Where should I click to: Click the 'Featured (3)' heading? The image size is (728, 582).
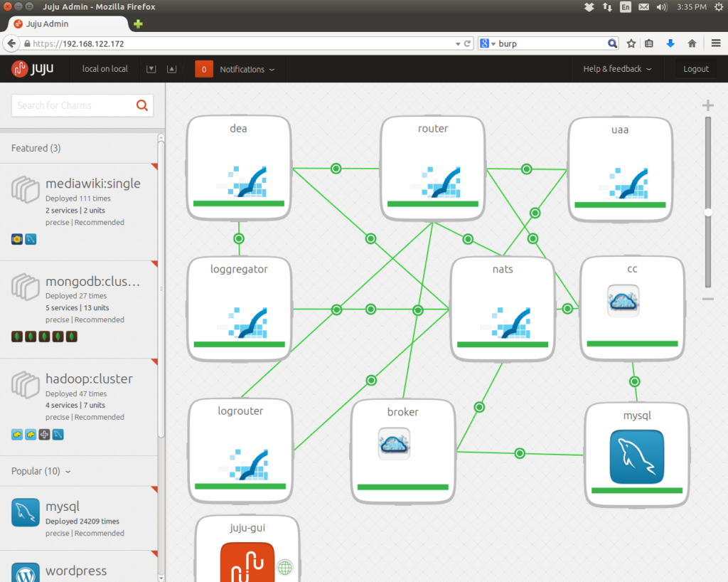(x=36, y=148)
